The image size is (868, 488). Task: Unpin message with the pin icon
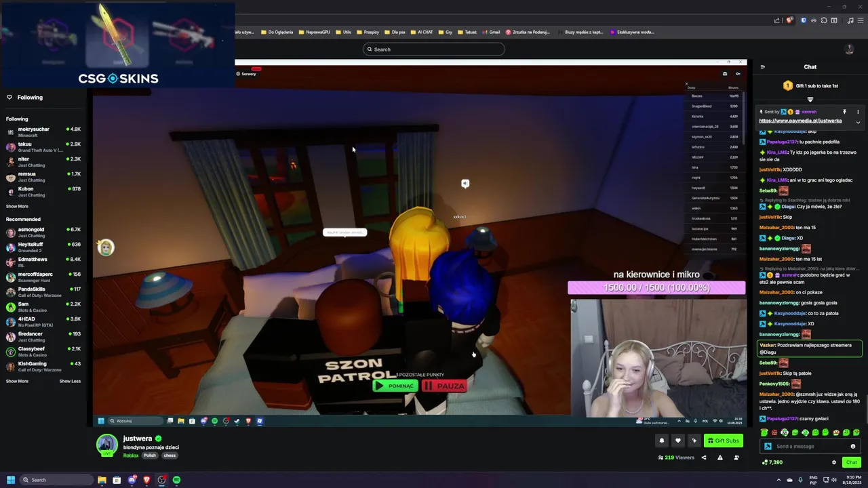(844, 112)
